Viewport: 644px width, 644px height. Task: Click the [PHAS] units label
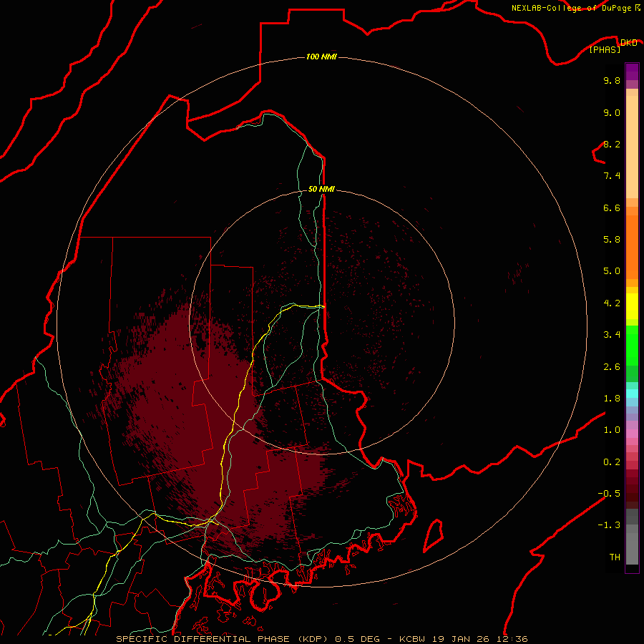tap(605, 50)
